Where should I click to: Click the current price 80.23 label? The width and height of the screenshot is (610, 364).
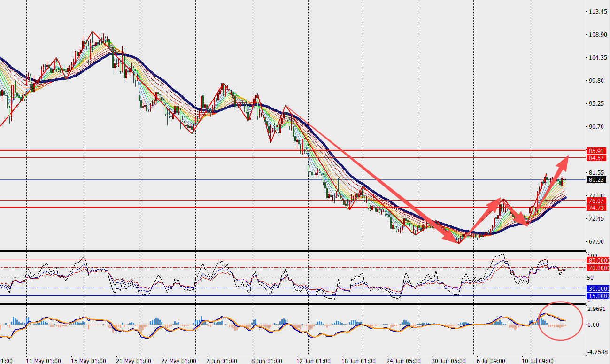(x=596, y=179)
